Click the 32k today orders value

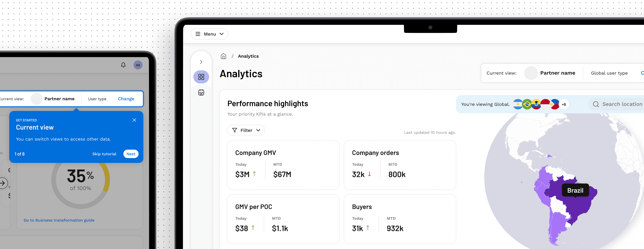point(358,174)
